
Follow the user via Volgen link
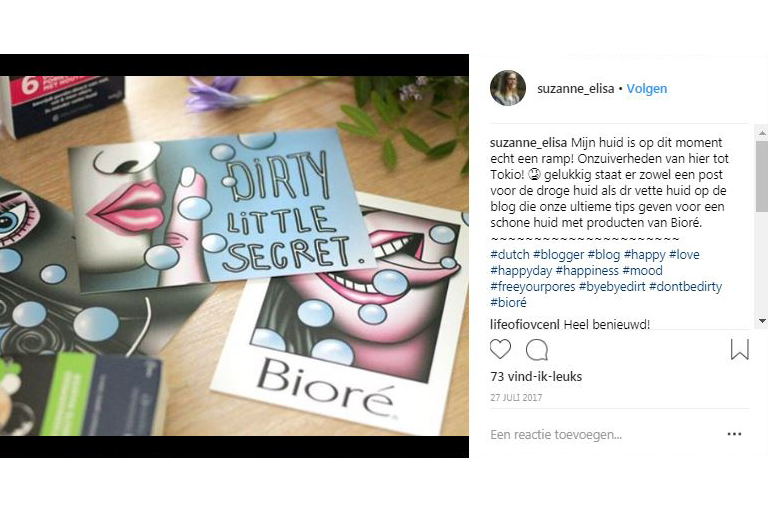click(x=647, y=89)
